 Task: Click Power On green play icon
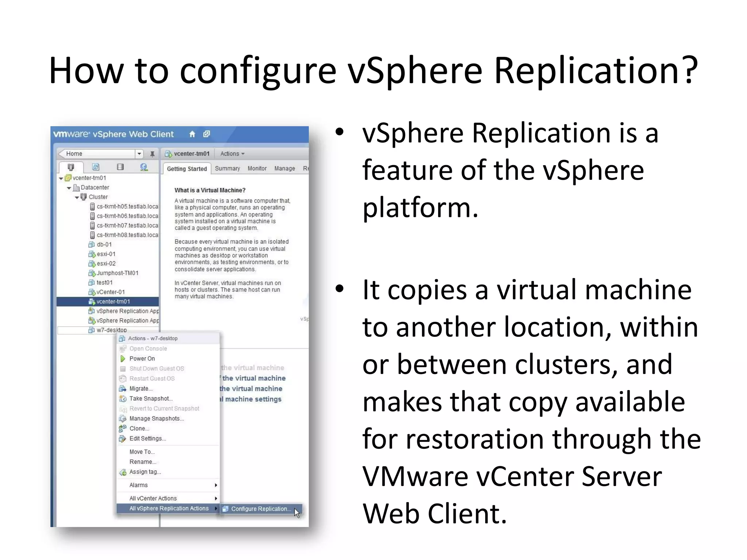(123, 359)
